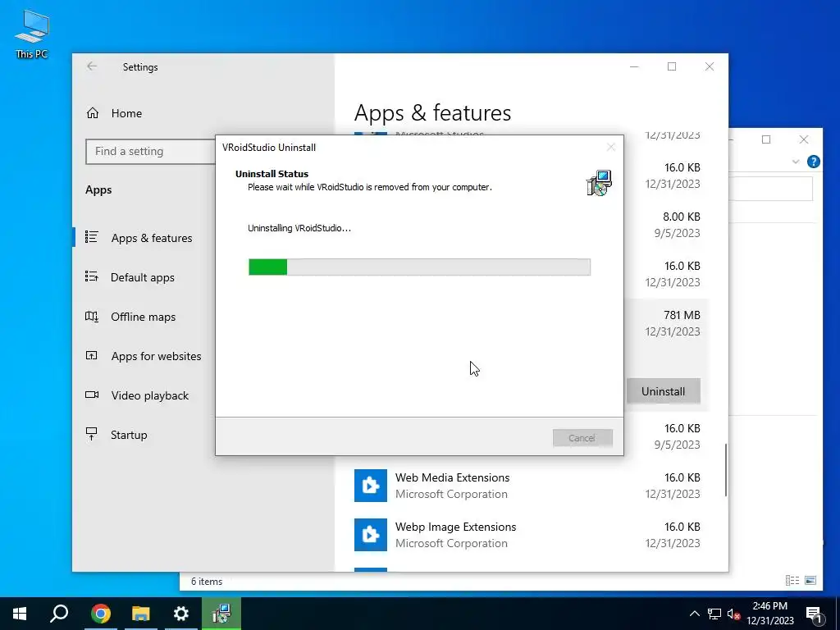The height and width of the screenshot is (630, 840).
Task: Click Default apps sidebar icon
Action: (92, 276)
